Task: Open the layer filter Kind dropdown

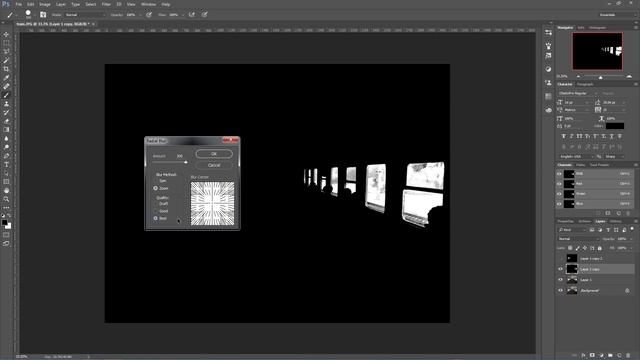Action: 573,230
